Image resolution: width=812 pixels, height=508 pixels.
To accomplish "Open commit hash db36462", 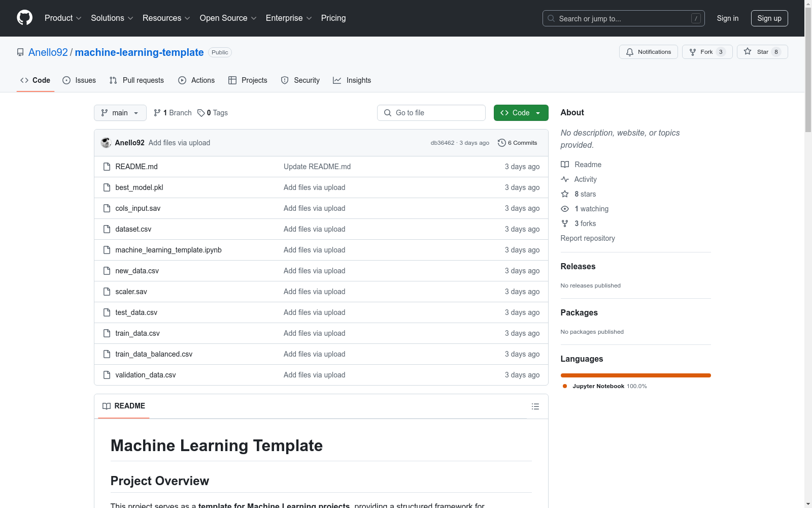I will pos(443,143).
